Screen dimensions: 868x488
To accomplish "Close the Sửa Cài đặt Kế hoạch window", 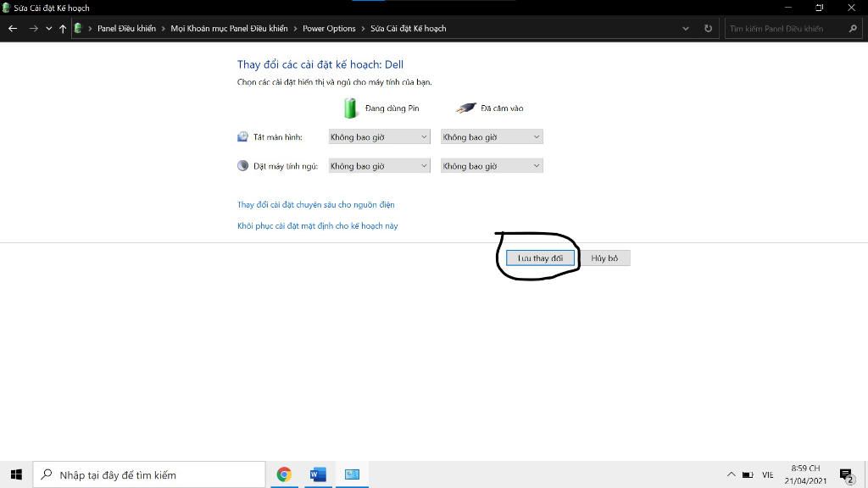I will click(x=851, y=8).
